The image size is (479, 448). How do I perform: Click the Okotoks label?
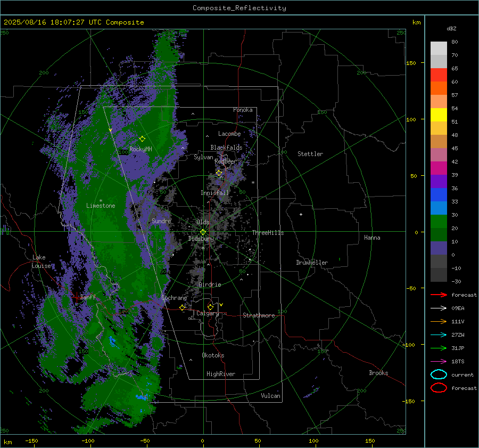[213, 355]
